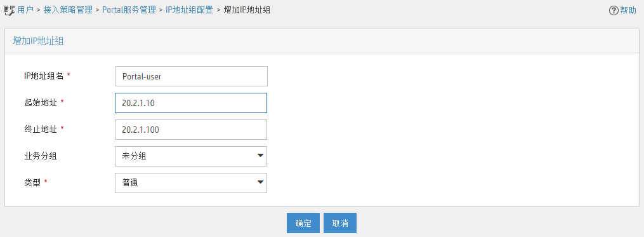
Task: Click the 增加IP地址组 breadcrumb text
Action: pos(247,10)
